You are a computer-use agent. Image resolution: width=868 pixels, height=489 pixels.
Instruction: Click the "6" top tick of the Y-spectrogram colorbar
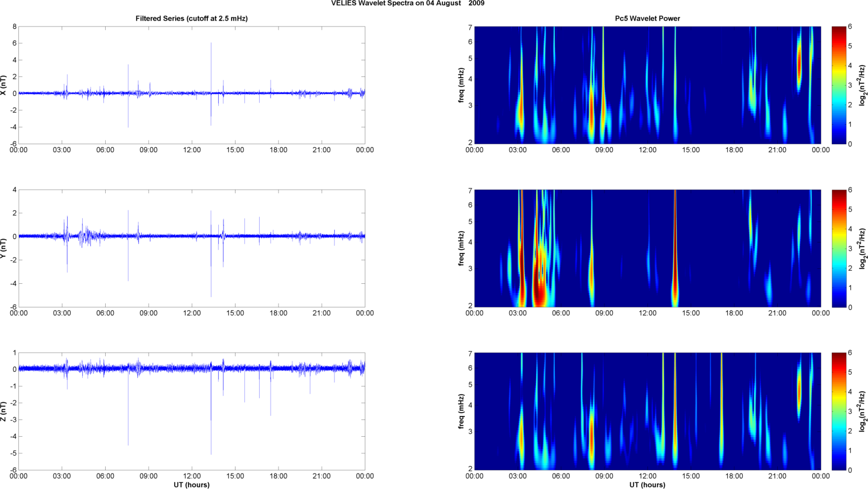(x=850, y=190)
